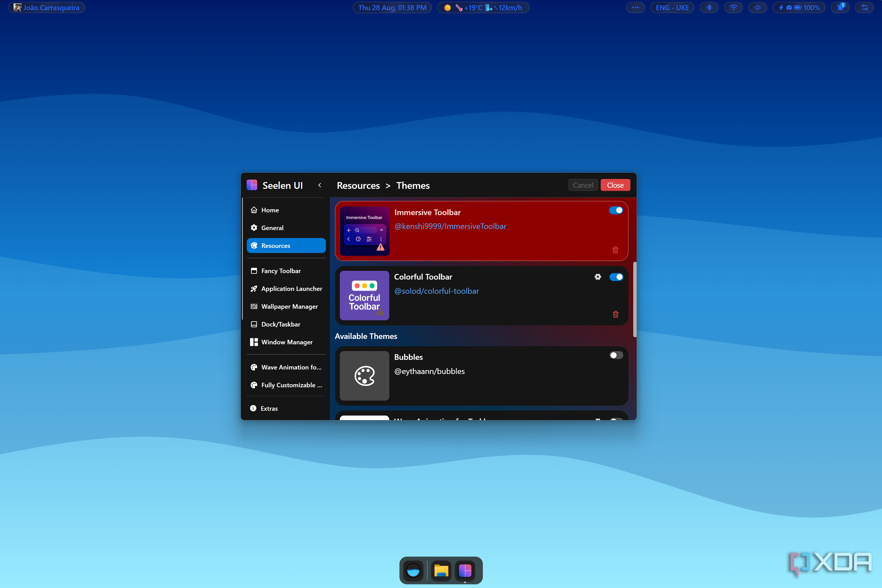
Task: Open weather widget showing +19°C
Action: (483, 8)
